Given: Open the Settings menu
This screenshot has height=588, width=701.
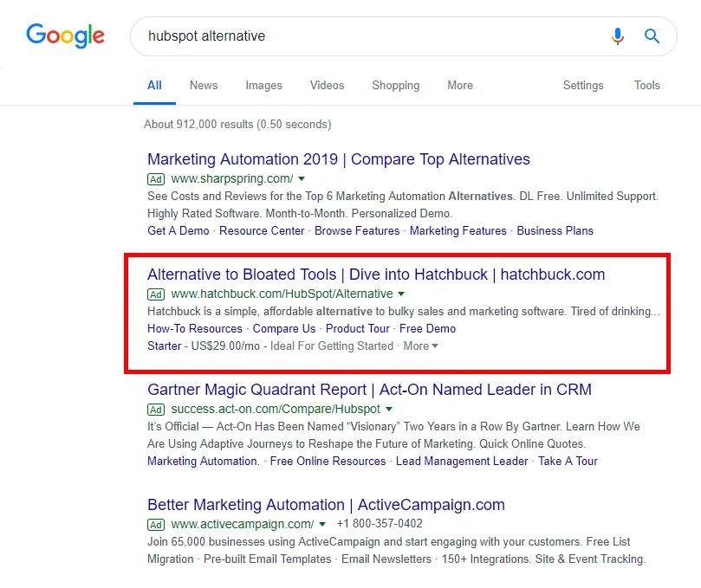Looking at the screenshot, I should [x=583, y=86].
